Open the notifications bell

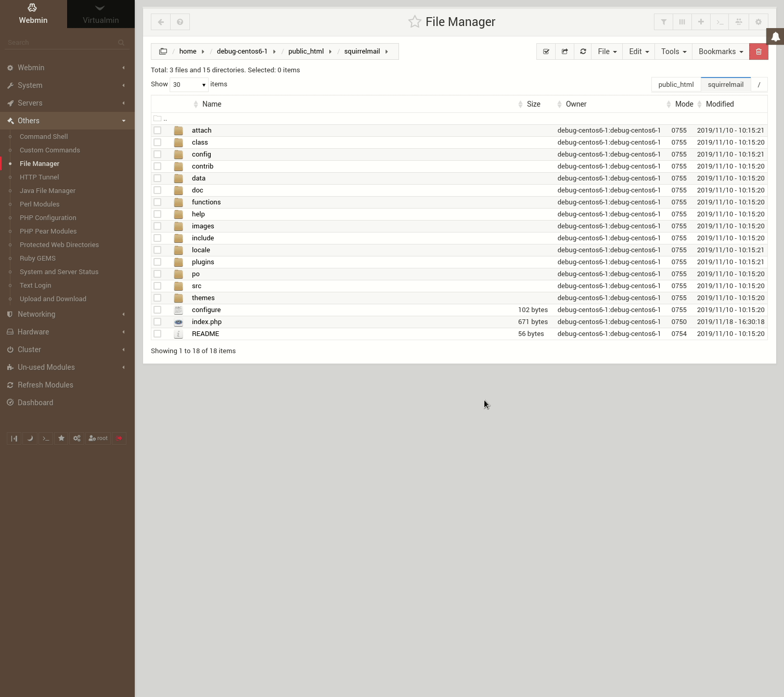point(775,36)
